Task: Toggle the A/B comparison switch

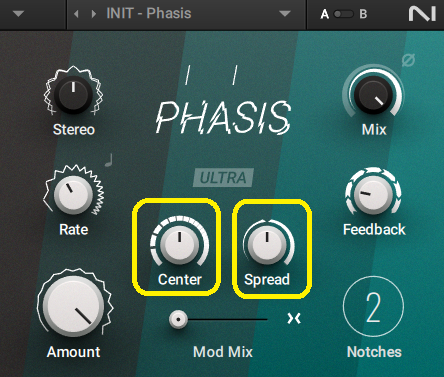Action: [343, 14]
